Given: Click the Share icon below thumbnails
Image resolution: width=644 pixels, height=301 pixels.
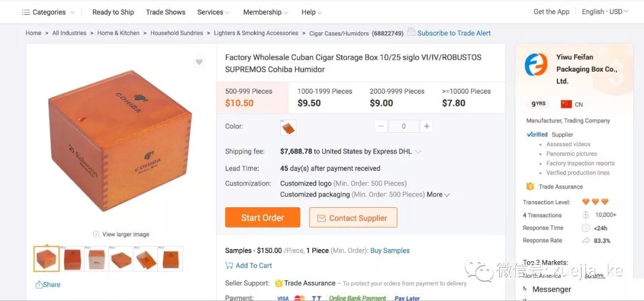Looking at the screenshot, I should [39, 284].
